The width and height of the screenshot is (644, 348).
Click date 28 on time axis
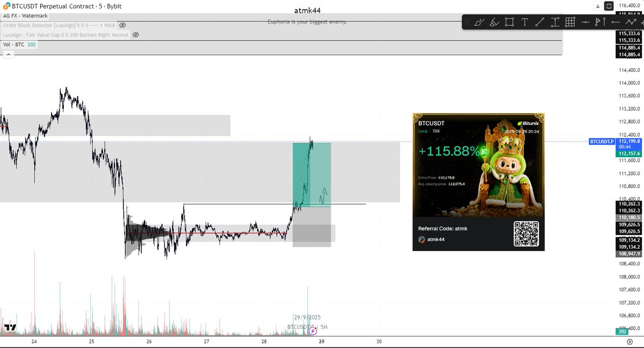[264, 342]
